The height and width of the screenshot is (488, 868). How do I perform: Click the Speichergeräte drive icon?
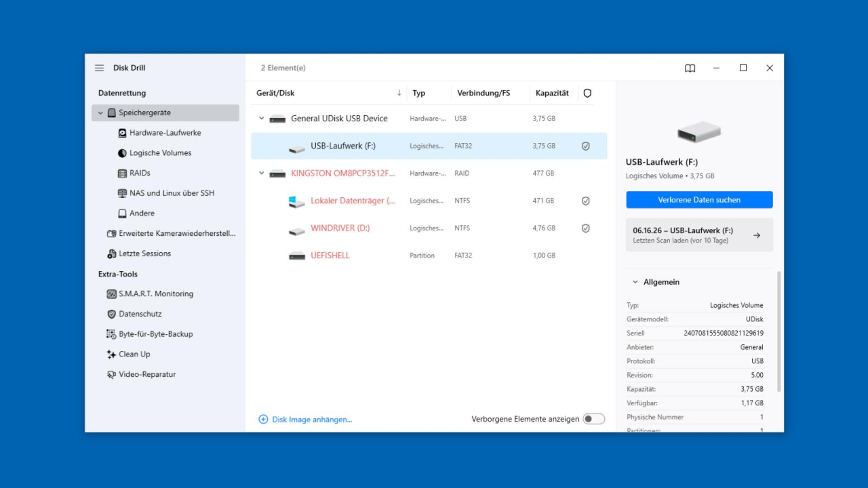[x=112, y=113]
